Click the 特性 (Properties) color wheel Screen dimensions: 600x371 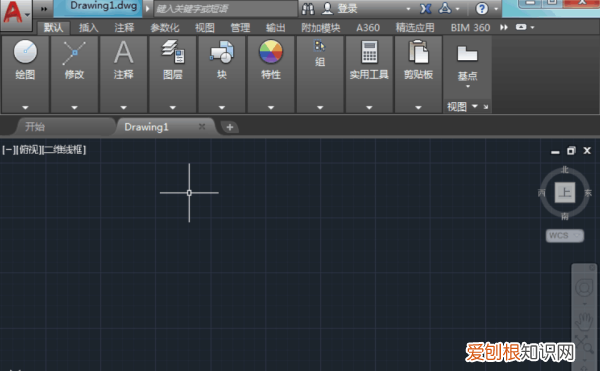(x=271, y=52)
